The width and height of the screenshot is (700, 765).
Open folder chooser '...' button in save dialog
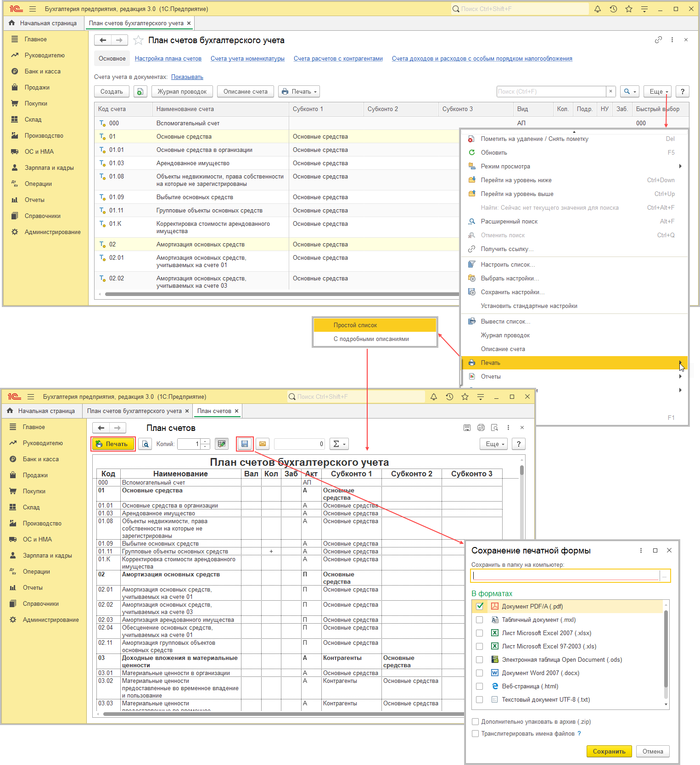coord(665,575)
